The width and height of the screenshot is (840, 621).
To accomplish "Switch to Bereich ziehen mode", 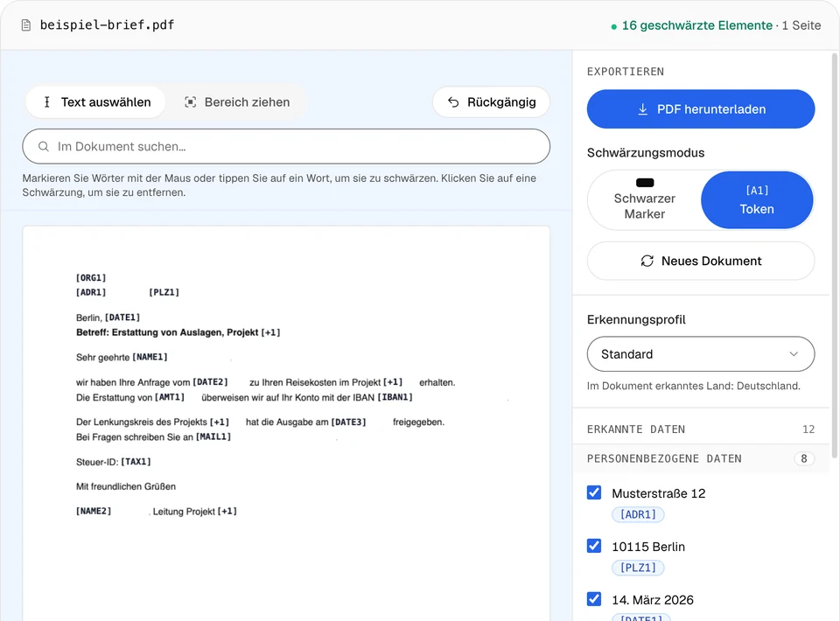I will [x=237, y=102].
